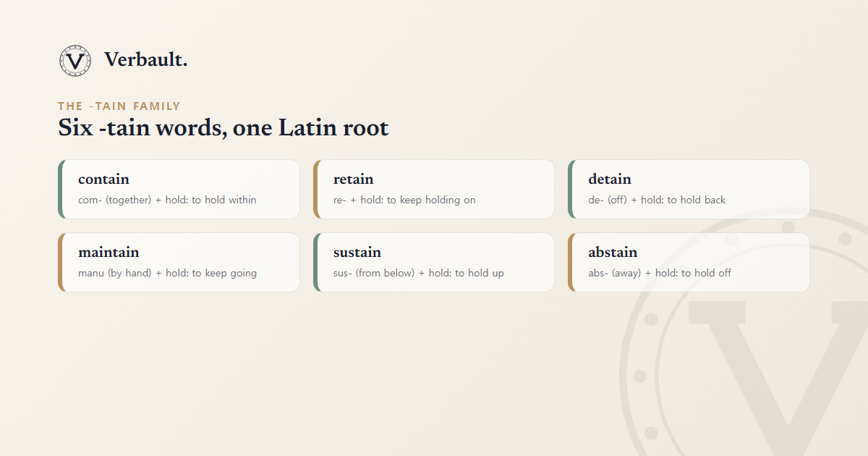The image size is (868, 456).
Task: Click the 'de- (off) + hold: to hold back' definition
Action: 657,200
